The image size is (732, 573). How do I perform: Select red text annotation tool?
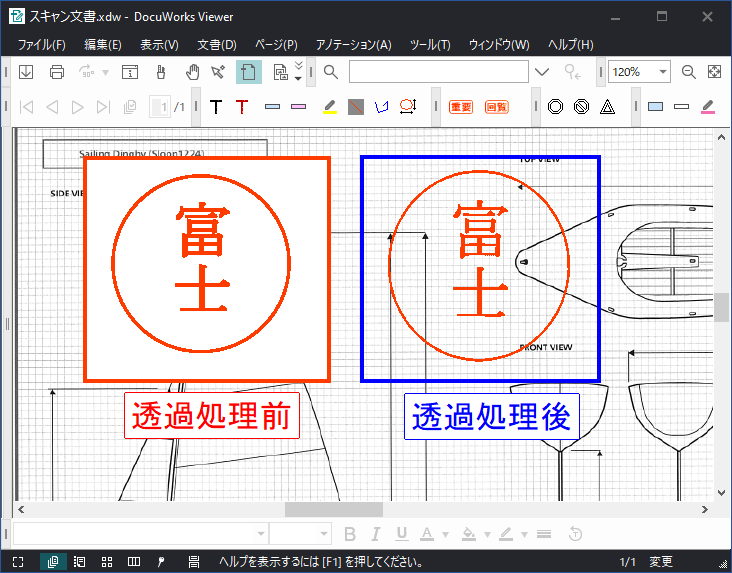pos(242,107)
